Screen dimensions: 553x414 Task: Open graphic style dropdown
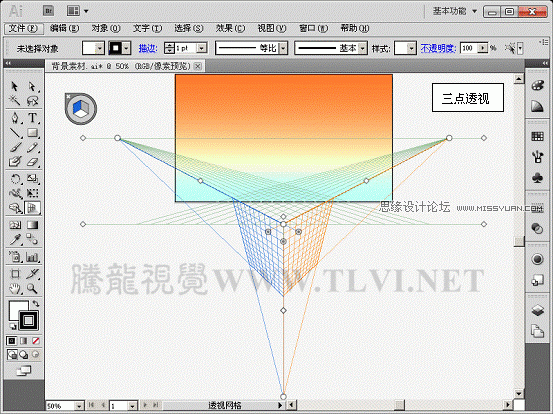[412, 48]
